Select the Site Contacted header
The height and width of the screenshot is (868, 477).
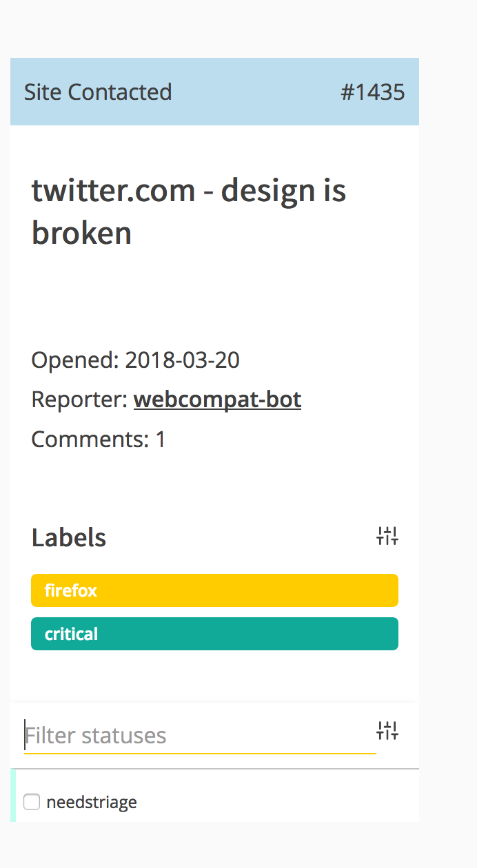pyautogui.click(x=98, y=92)
